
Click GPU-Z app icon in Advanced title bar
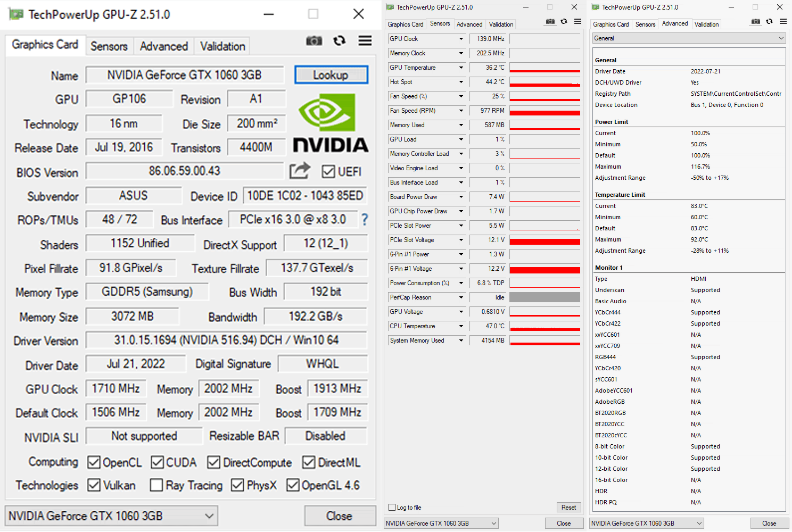point(596,7)
